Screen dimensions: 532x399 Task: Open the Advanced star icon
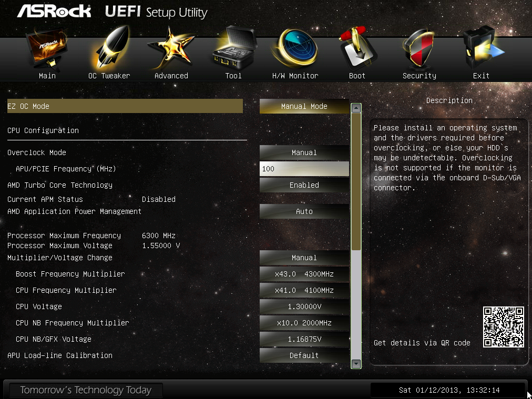tap(171, 48)
